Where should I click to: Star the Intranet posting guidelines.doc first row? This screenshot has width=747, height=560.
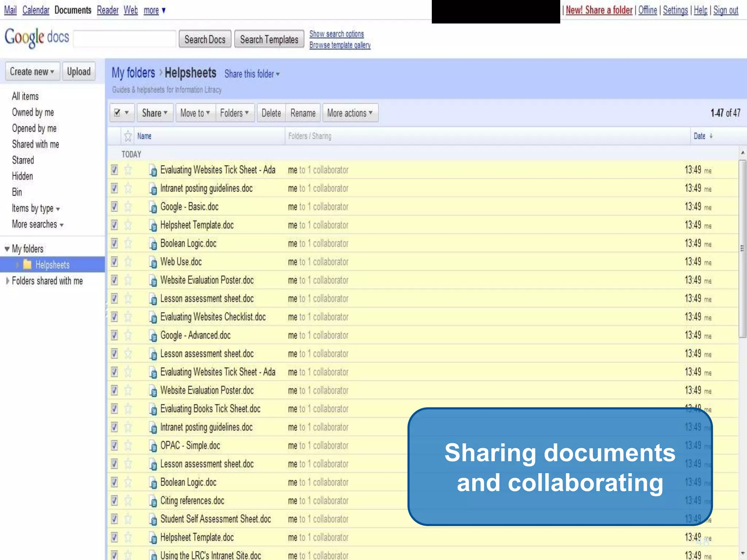coord(128,188)
